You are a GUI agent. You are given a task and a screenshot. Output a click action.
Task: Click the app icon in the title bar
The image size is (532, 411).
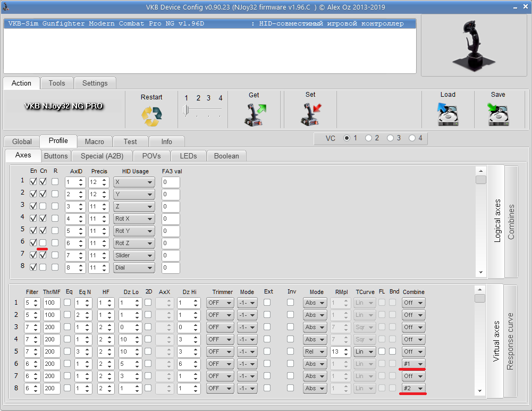[5, 6]
